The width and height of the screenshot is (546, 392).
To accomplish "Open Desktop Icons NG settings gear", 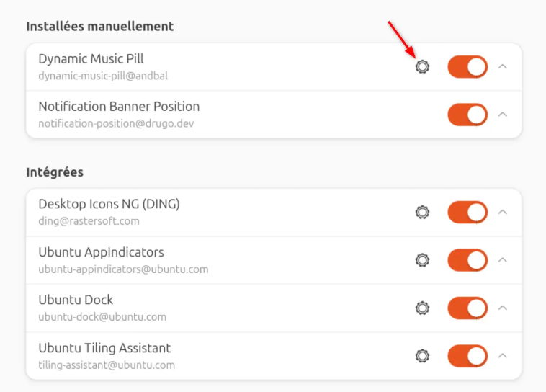I will 422,213.
